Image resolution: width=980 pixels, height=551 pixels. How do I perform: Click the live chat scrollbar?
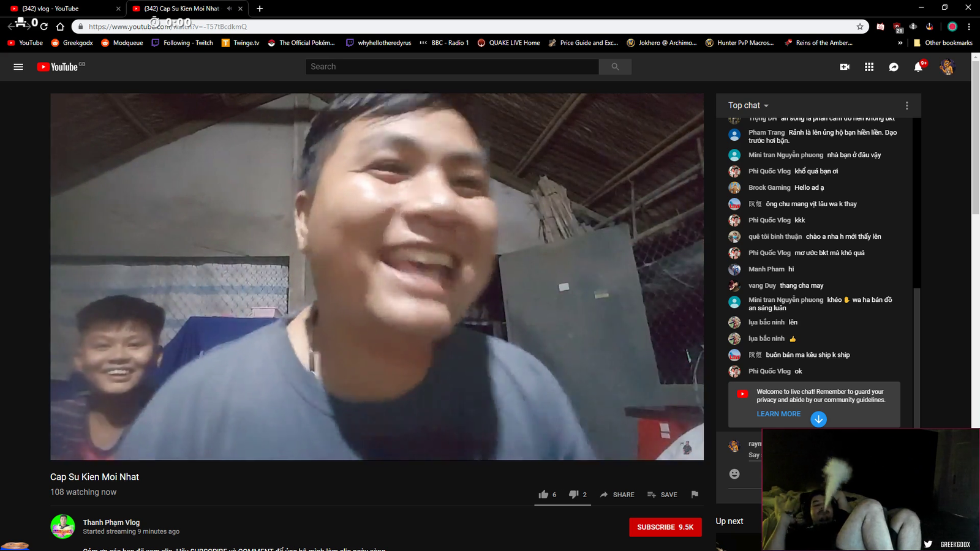916,358
